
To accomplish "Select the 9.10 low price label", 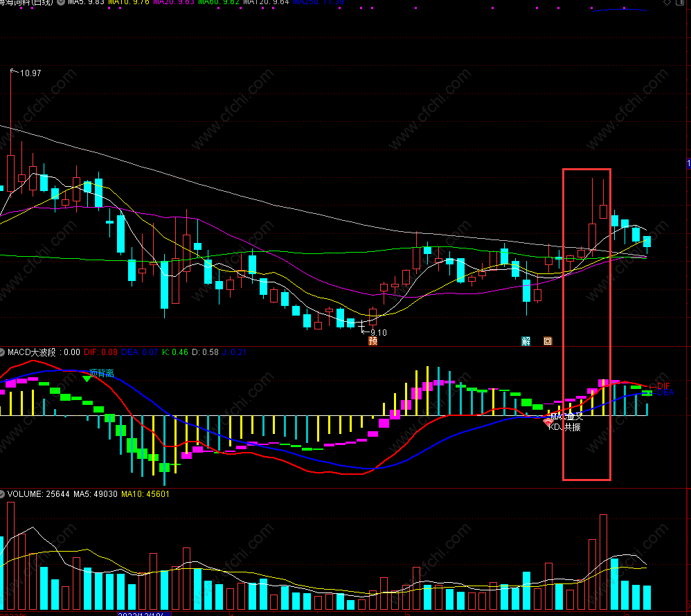I will point(379,333).
